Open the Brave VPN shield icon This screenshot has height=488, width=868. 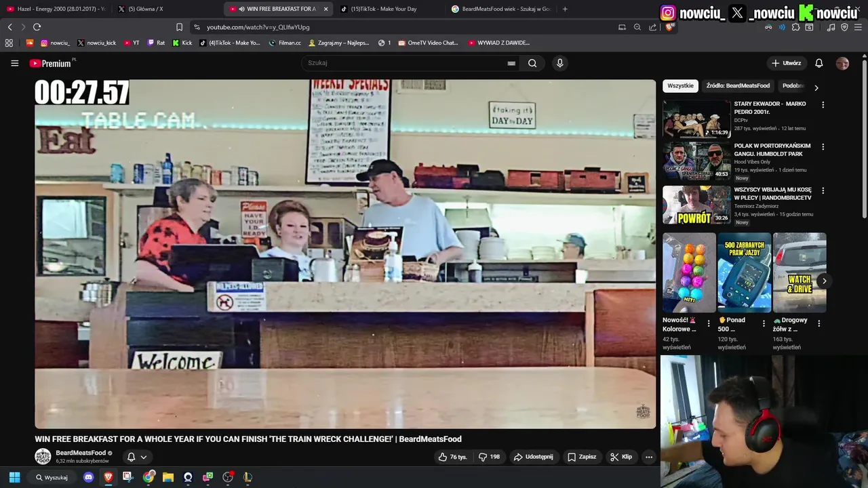pos(844,27)
